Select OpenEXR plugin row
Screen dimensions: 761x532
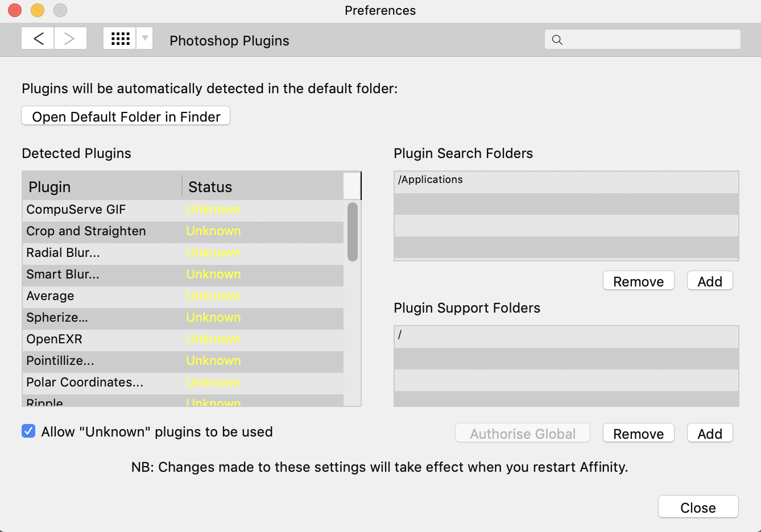coord(183,339)
